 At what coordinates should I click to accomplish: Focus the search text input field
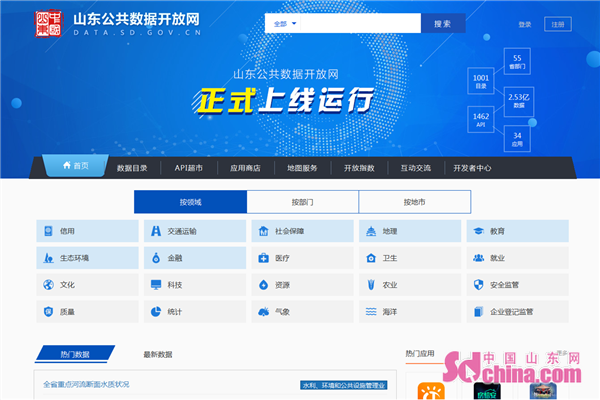point(361,23)
